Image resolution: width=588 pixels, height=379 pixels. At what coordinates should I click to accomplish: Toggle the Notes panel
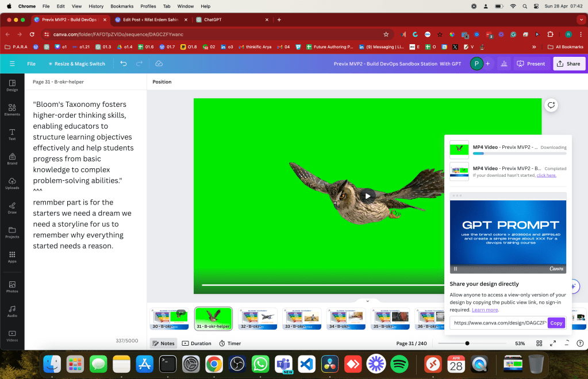pyautogui.click(x=163, y=343)
